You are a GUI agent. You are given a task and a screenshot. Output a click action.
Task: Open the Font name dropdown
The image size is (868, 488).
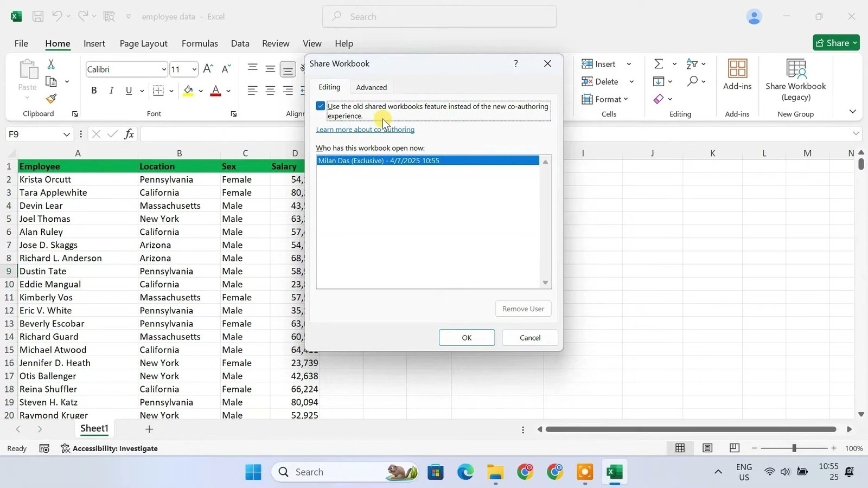click(164, 69)
